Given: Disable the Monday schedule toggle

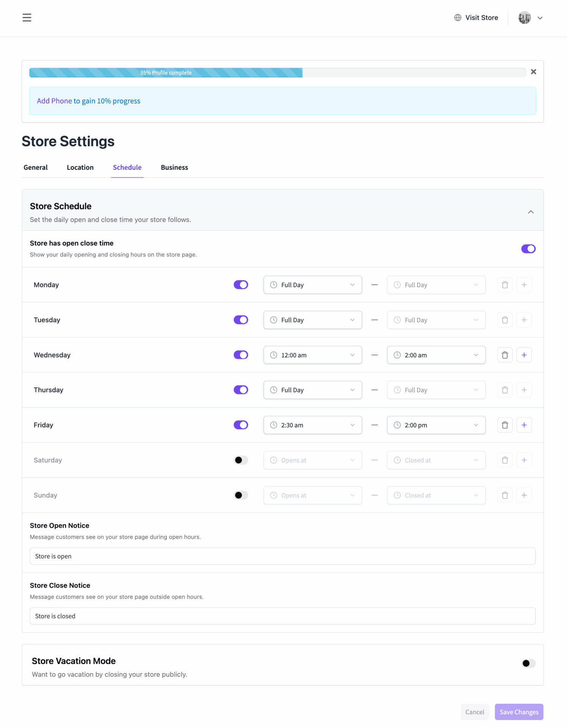Looking at the screenshot, I should pos(241,285).
